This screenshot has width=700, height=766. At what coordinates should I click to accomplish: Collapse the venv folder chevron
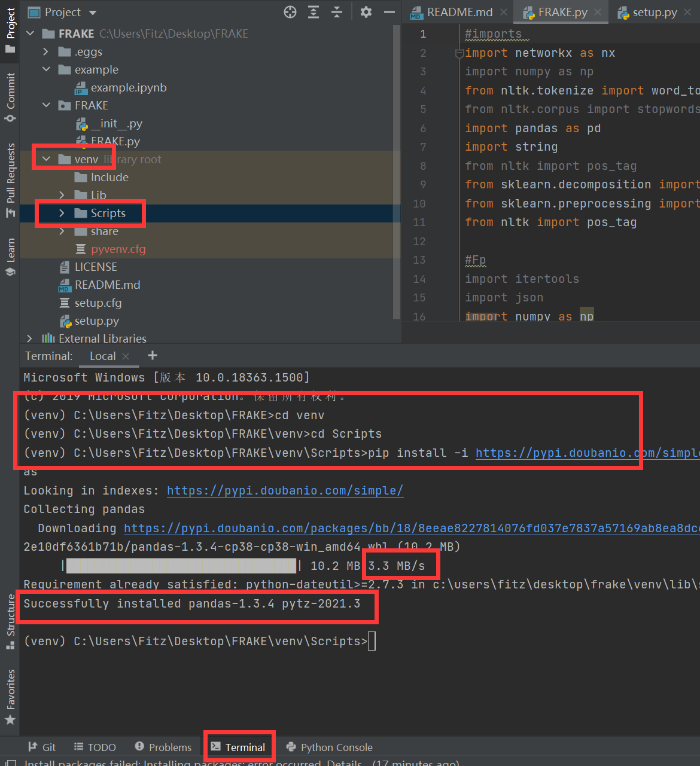pyautogui.click(x=46, y=159)
